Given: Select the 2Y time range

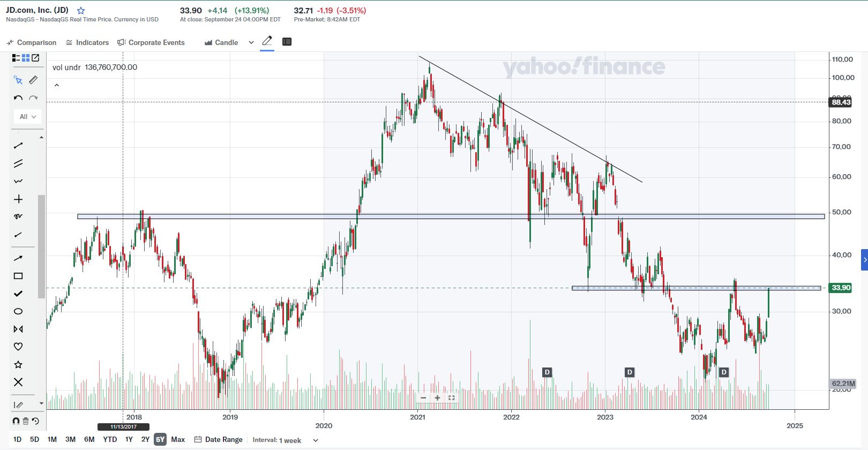Looking at the screenshot, I should pyautogui.click(x=145, y=439).
